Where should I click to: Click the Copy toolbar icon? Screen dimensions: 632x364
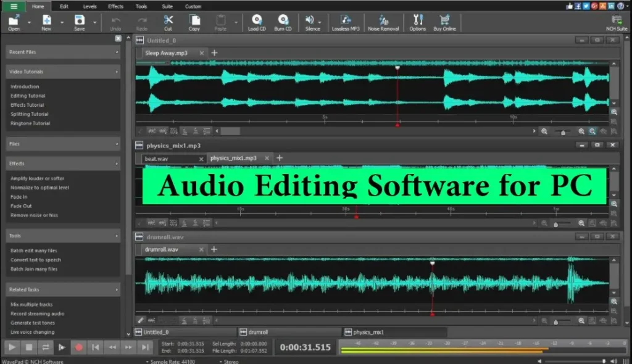[x=194, y=20]
